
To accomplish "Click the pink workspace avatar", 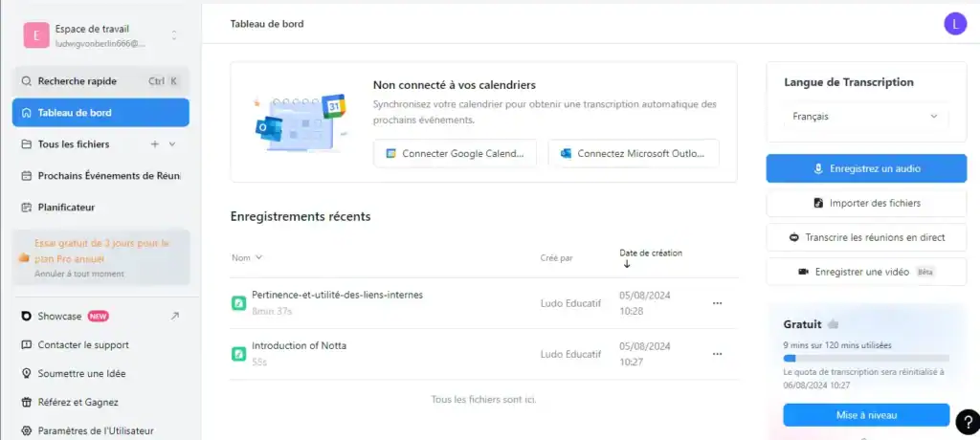I will [x=36, y=35].
